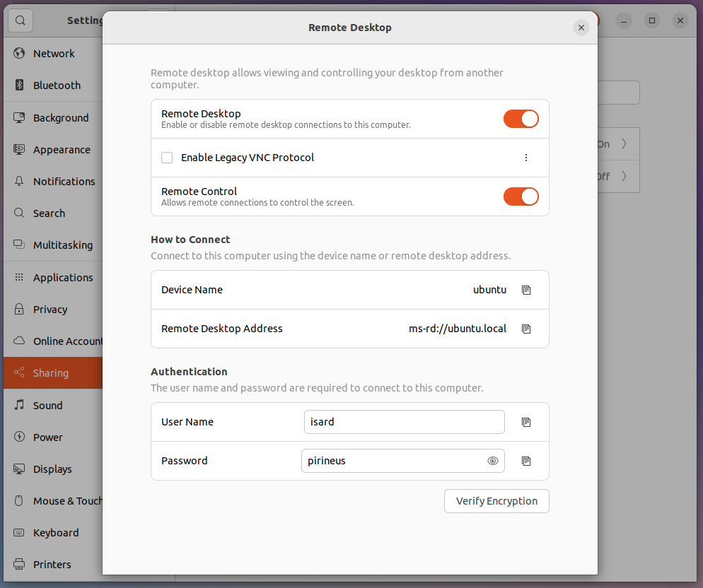Viewport: 703px width, 588px height.
Task: Enable Legacy VNC Protocol checkbox
Action: pos(167,158)
